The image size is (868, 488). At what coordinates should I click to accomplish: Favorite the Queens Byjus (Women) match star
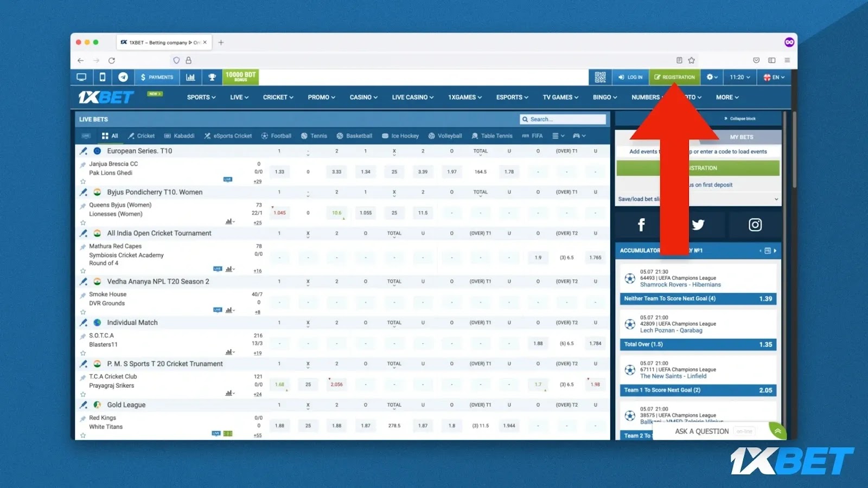tap(83, 223)
